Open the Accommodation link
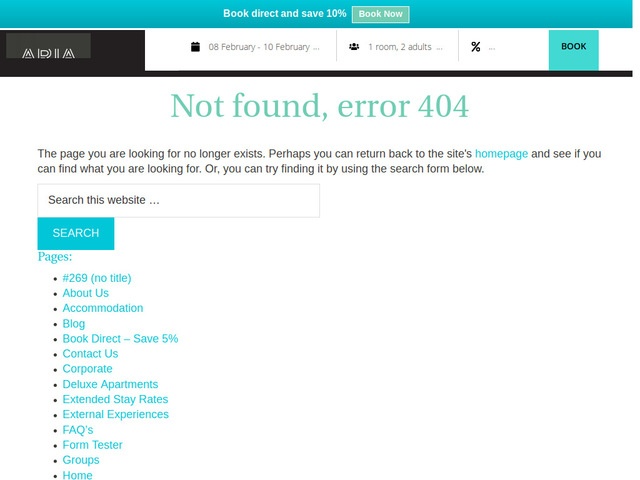 click(x=102, y=308)
